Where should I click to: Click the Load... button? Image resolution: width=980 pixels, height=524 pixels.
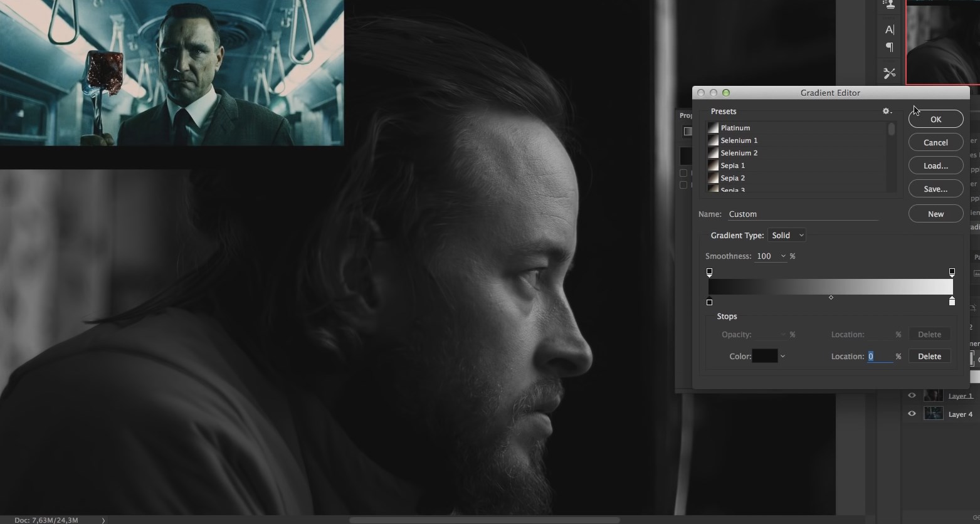[935, 165]
